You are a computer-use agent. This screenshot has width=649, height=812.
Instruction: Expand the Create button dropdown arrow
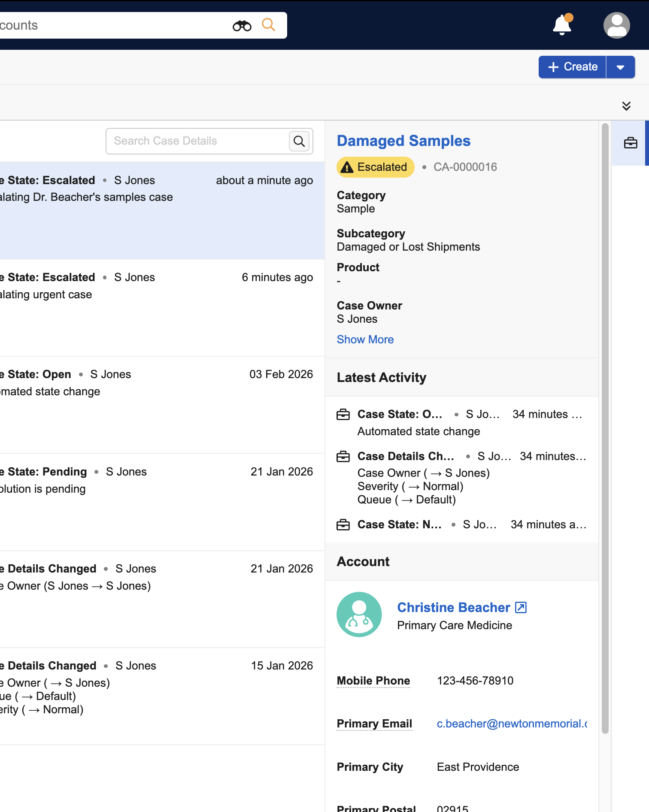click(620, 67)
